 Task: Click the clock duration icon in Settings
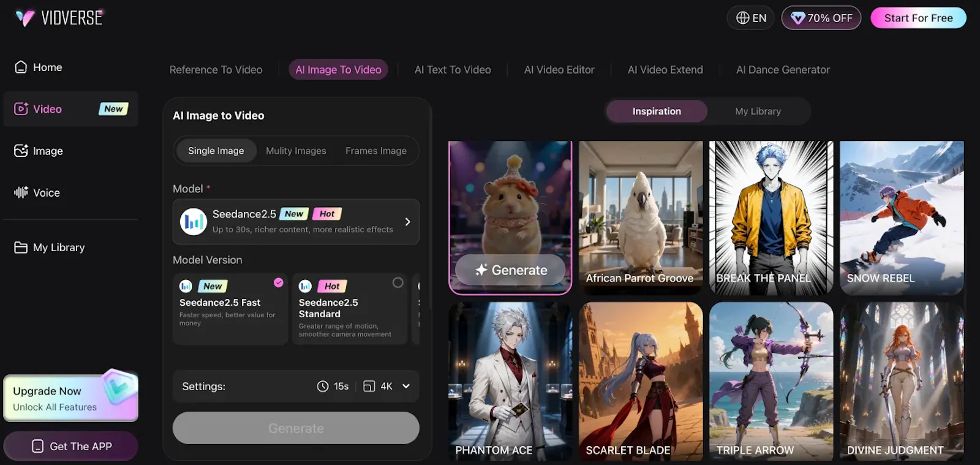pyautogui.click(x=323, y=386)
